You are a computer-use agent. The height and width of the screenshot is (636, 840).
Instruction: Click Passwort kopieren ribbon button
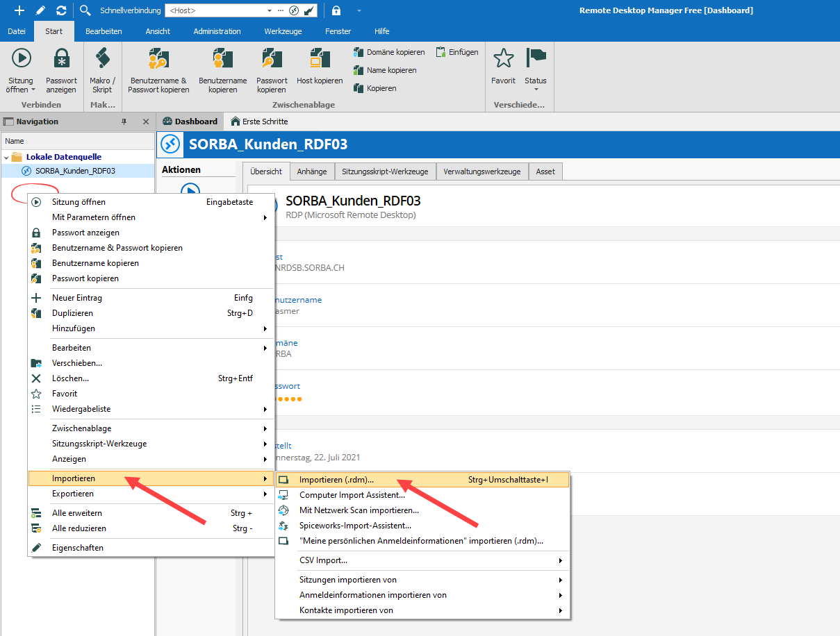[272, 70]
